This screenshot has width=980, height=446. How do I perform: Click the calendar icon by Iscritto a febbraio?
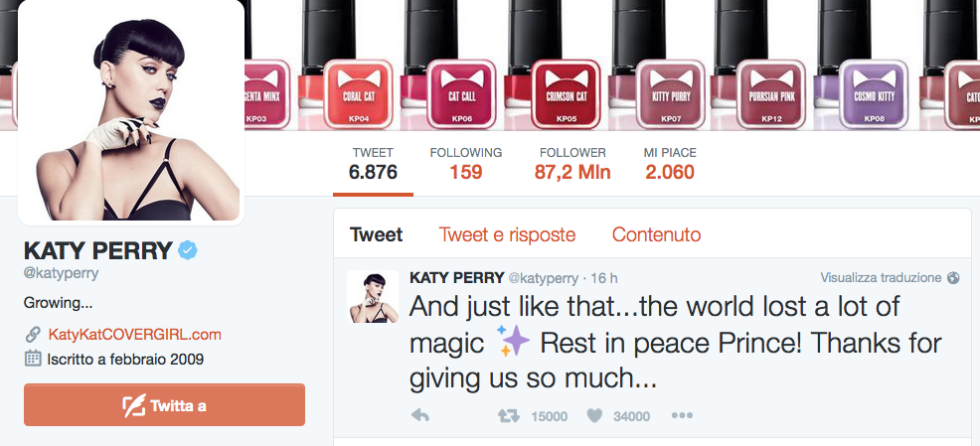(x=33, y=359)
